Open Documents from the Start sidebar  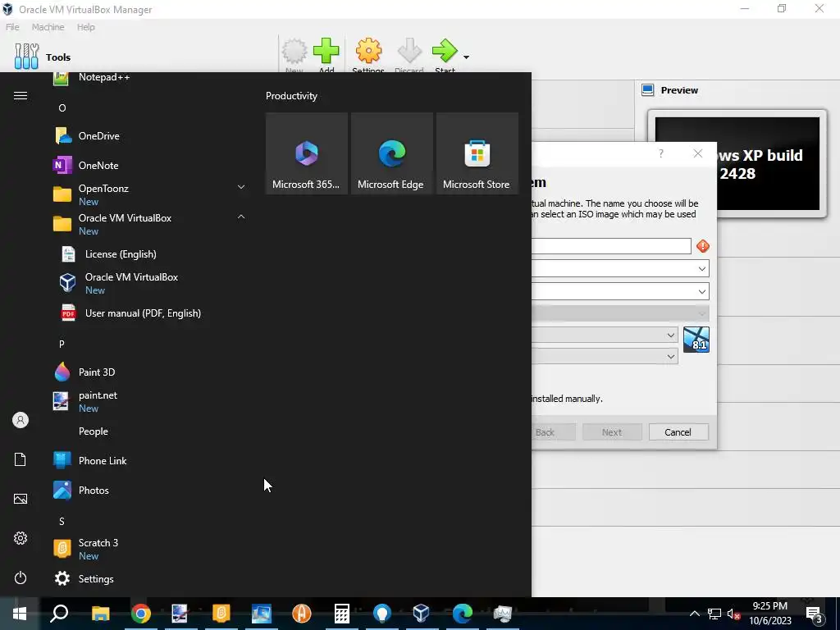pos(21,459)
